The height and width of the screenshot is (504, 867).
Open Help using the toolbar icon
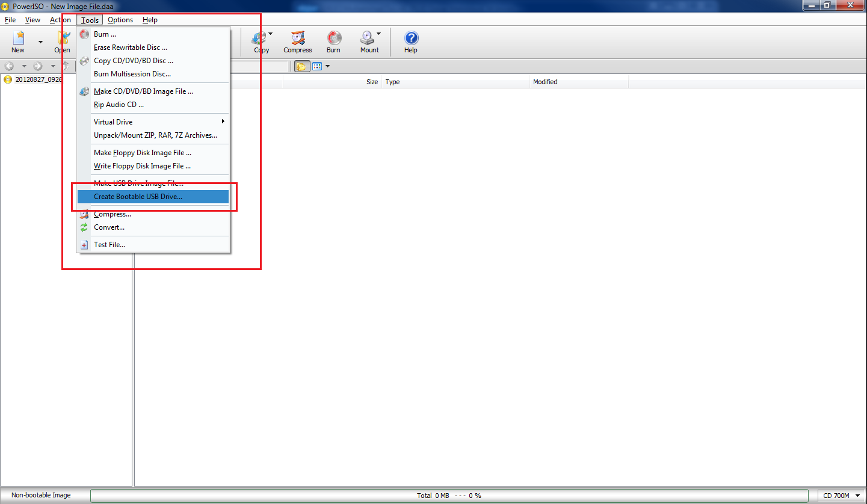[410, 41]
